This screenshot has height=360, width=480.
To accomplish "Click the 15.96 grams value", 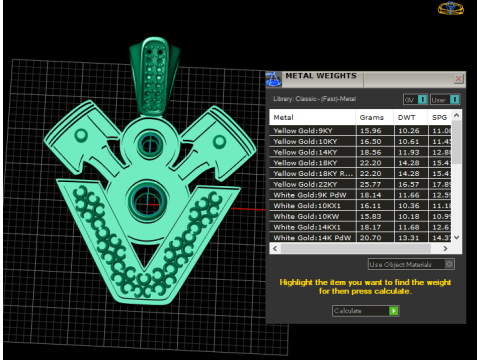I will (370, 131).
